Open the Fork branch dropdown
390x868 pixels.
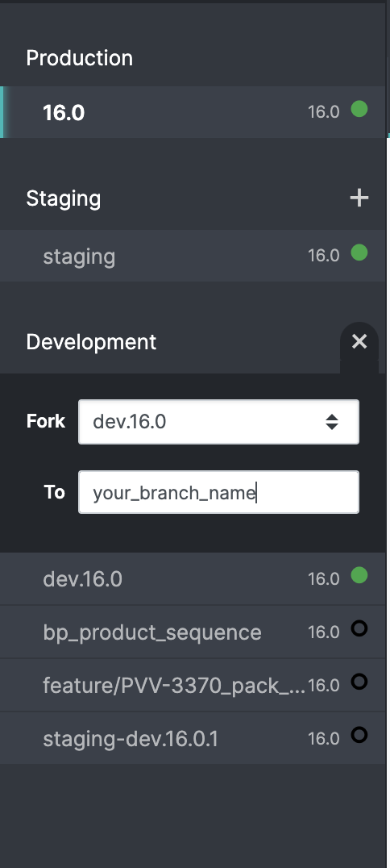pyautogui.click(x=218, y=422)
